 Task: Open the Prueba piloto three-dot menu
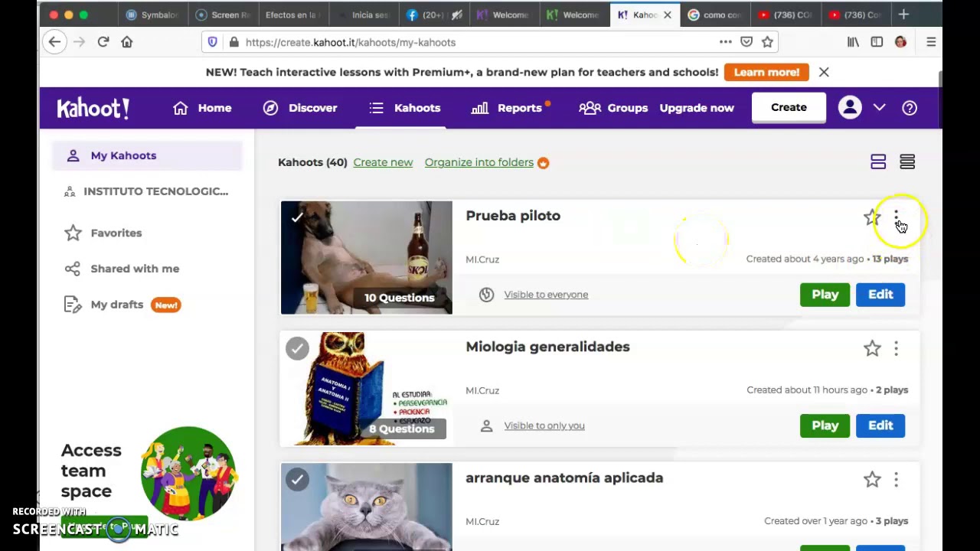[896, 217]
